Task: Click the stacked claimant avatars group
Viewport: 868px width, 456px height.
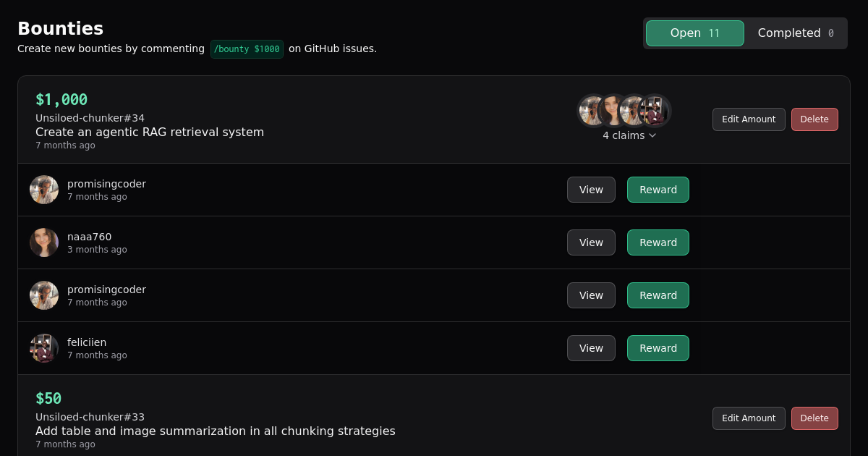Action: [624, 111]
